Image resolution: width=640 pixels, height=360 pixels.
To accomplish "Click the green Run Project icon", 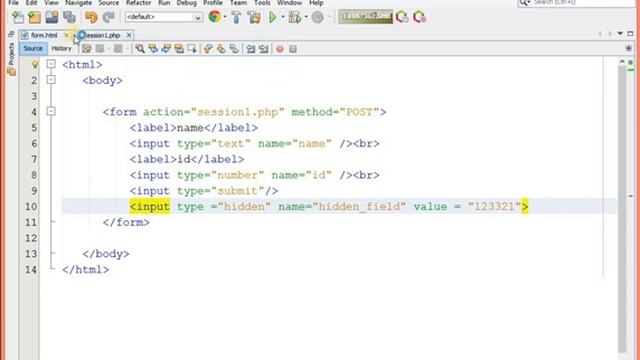I will click(x=273, y=17).
